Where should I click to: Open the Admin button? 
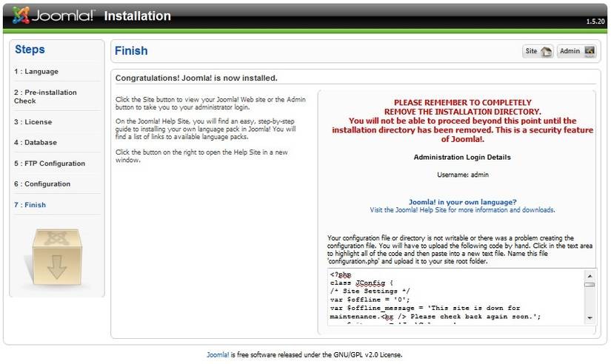(x=577, y=51)
